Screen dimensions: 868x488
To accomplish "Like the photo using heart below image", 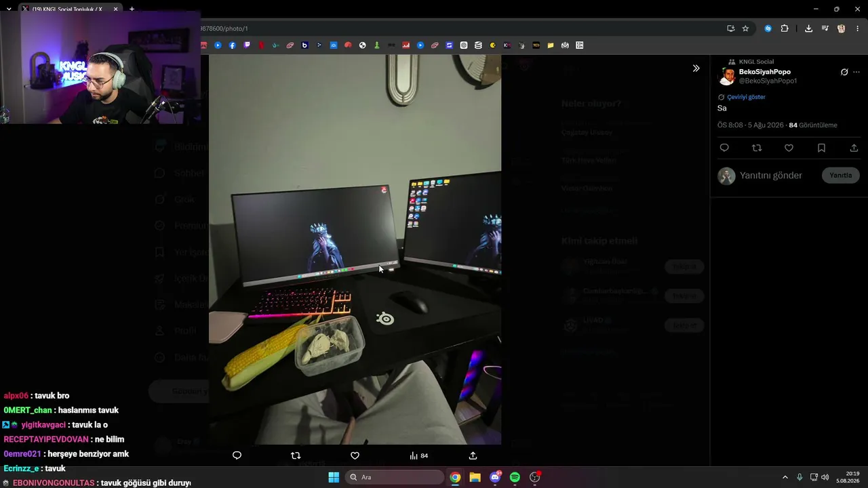I will [x=355, y=455].
